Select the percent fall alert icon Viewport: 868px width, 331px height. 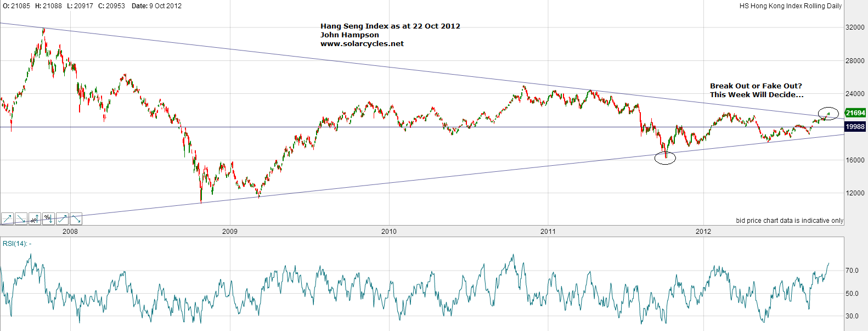pyautogui.click(x=48, y=219)
